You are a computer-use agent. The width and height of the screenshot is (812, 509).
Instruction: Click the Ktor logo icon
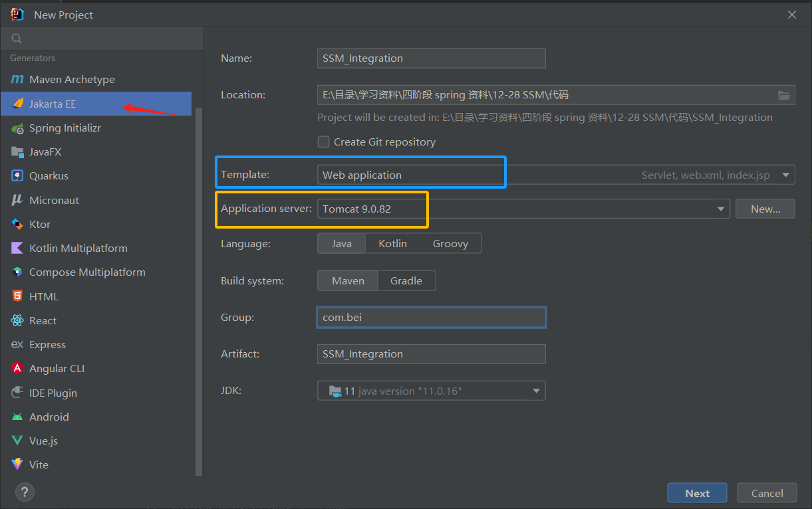pyautogui.click(x=18, y=225)
